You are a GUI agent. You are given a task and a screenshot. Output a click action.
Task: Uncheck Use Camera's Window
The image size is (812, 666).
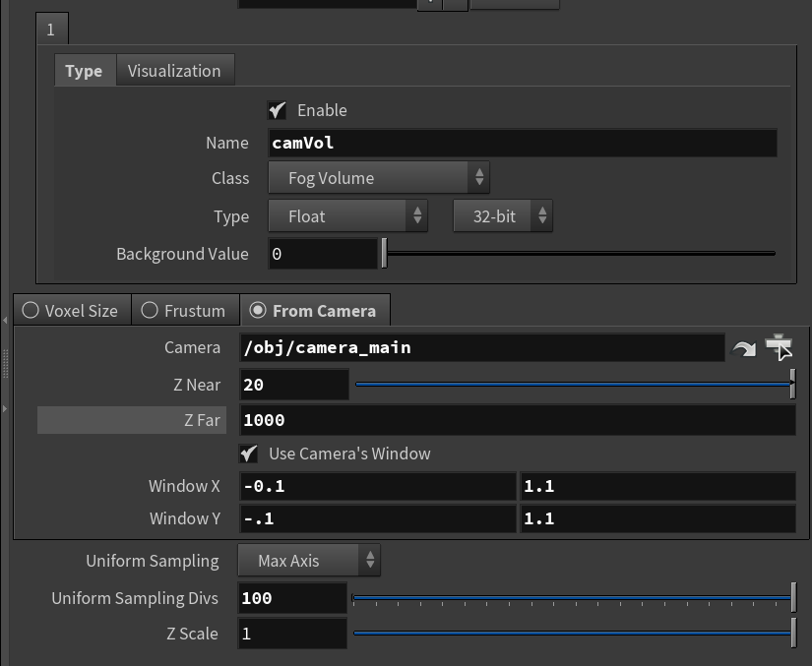click(x=250, y=454)
